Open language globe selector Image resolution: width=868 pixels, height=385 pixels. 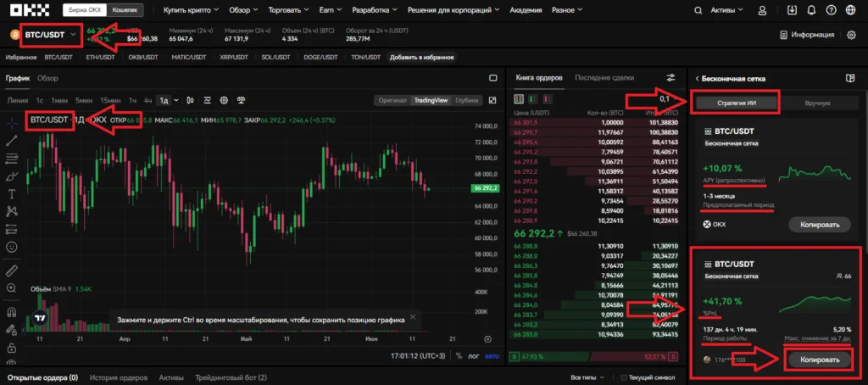tap(850, 10)
